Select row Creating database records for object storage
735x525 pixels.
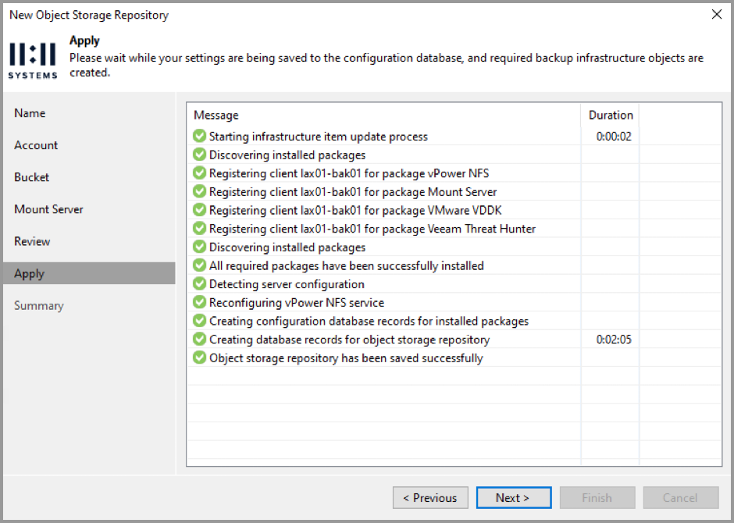tap(454, 340)
